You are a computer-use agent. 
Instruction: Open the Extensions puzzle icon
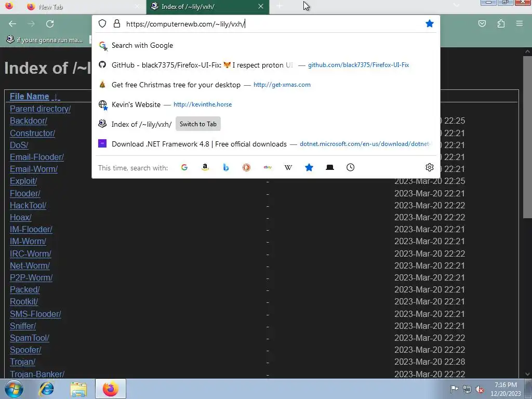501,23
